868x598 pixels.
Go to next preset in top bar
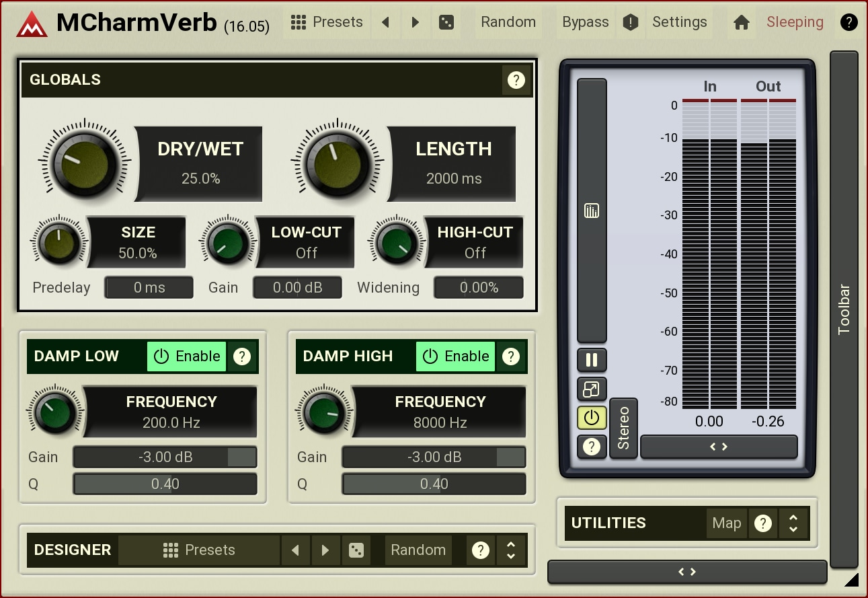pos(416,22)
